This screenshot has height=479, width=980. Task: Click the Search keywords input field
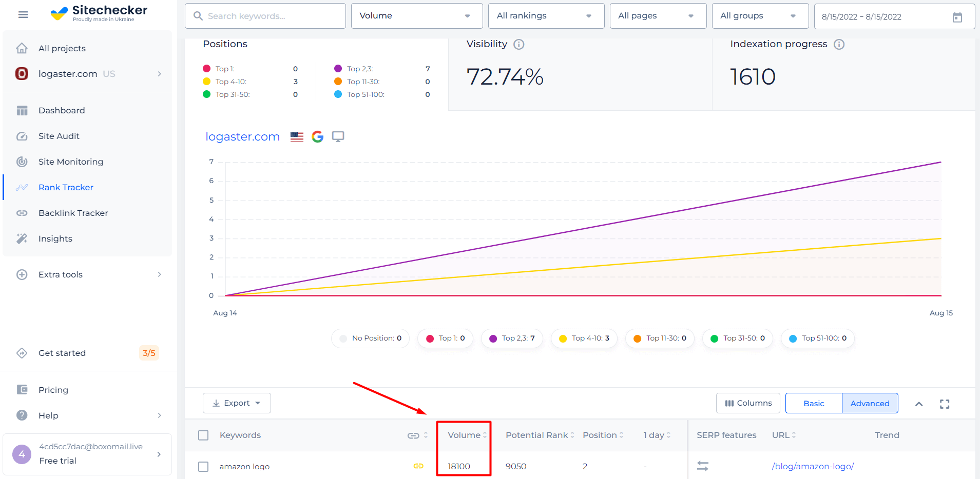click(x=265, y=16)
